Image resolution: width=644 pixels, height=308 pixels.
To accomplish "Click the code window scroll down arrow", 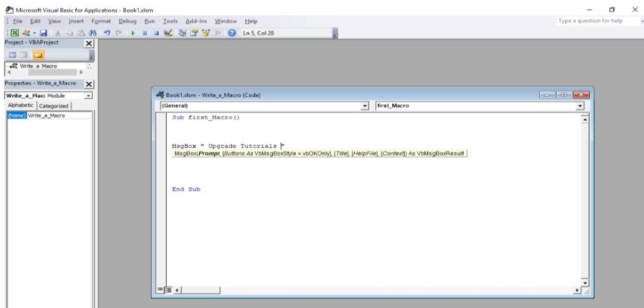I will pos(585,282).
